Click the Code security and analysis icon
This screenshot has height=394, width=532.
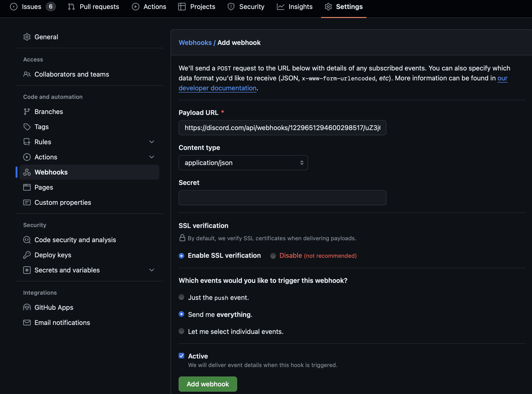[27, 240]
